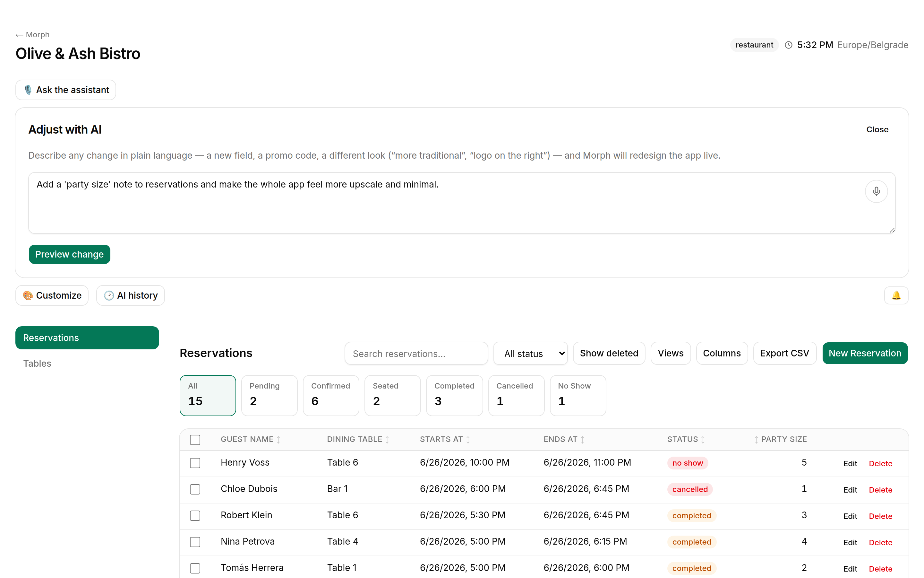
Task: Click the clock icon beside 5:32 PM
Action: pos(788,45)
